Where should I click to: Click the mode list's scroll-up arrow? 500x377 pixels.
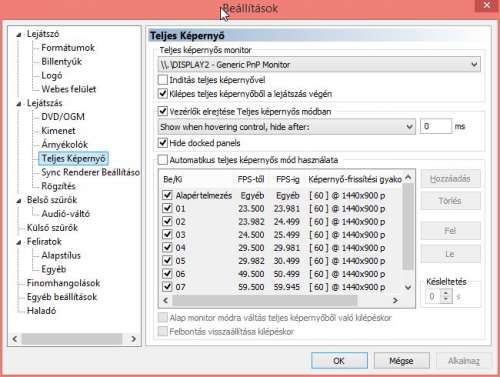408,178
